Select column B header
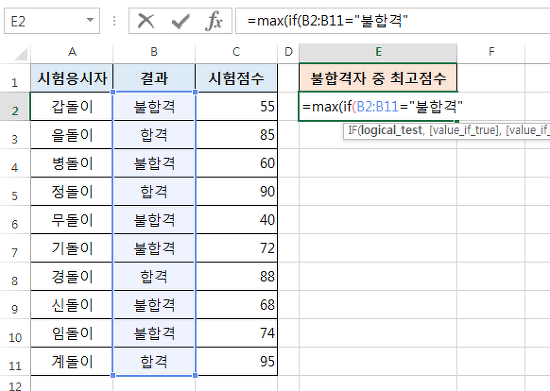The width and height of the screenshot is (550, 391). click(154, 52)
